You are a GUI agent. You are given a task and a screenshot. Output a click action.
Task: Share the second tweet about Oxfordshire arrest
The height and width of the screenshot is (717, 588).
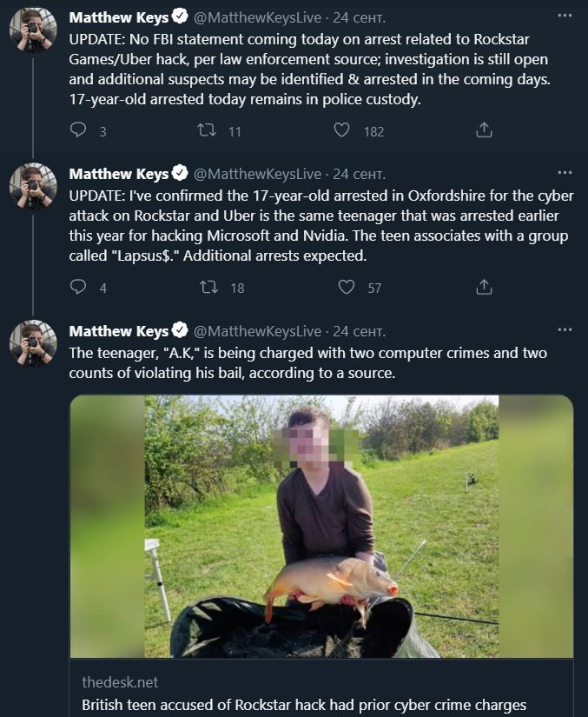(485, 287)
